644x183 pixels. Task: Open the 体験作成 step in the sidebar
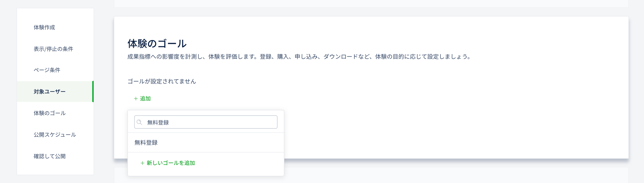pyautogui.click(x=44, y=27)
